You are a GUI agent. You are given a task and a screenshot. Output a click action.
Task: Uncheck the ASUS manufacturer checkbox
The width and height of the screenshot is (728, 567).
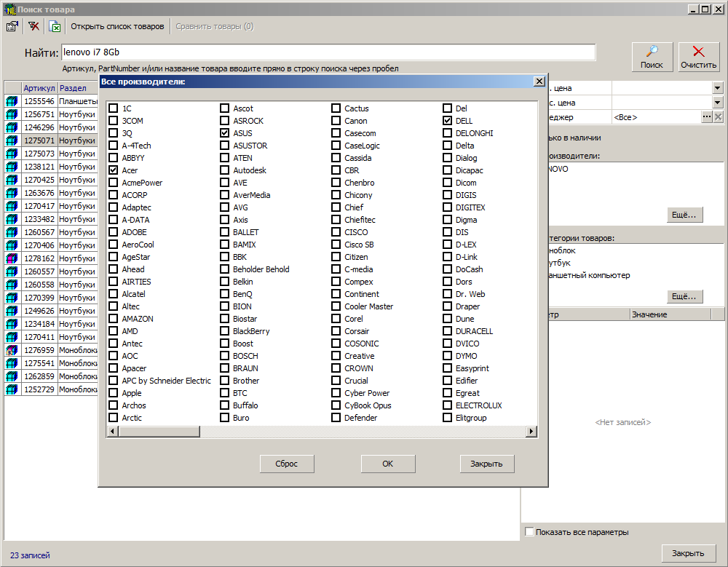point(225,133)
